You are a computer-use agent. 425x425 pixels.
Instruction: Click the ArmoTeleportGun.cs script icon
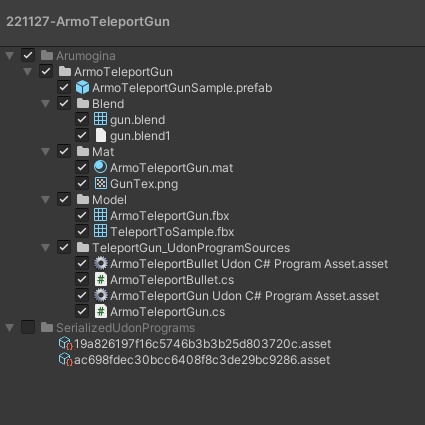(101, 311)
